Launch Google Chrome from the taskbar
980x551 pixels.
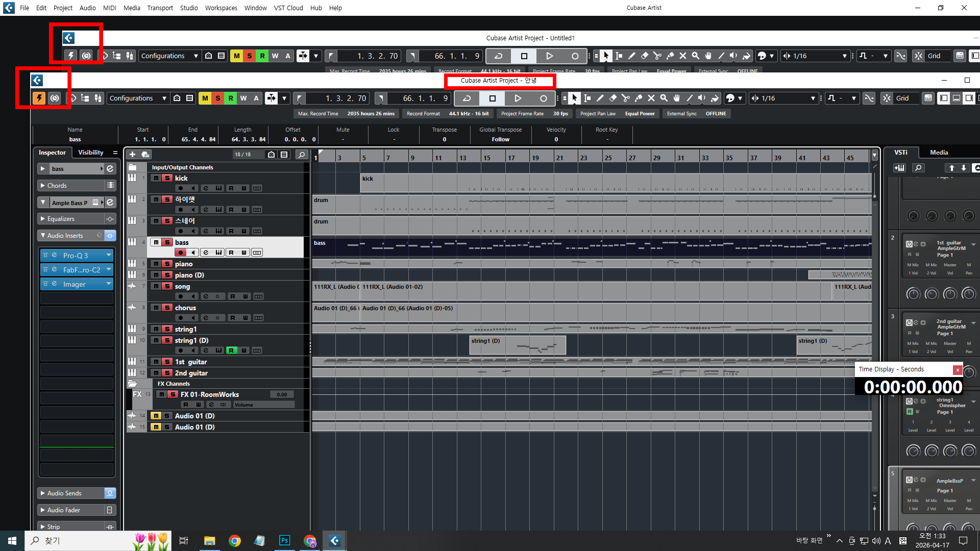point(234,541)
